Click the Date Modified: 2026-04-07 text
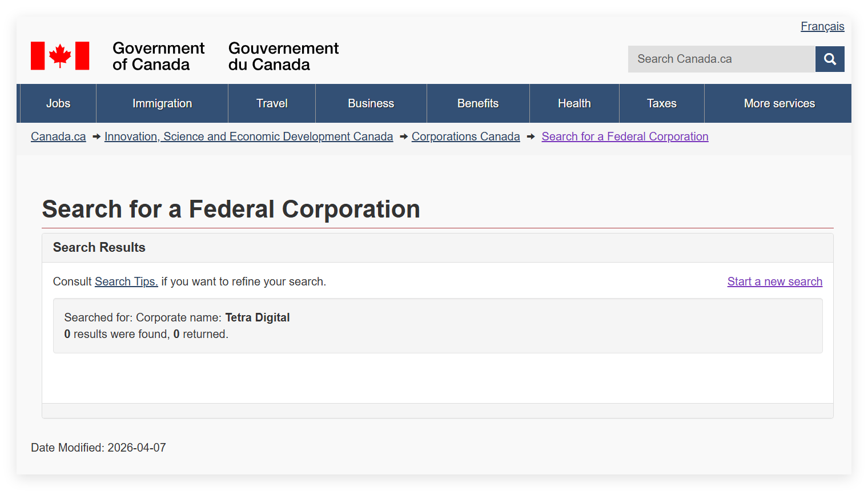Screen dimensions: 868x491 tap(98, 448)
